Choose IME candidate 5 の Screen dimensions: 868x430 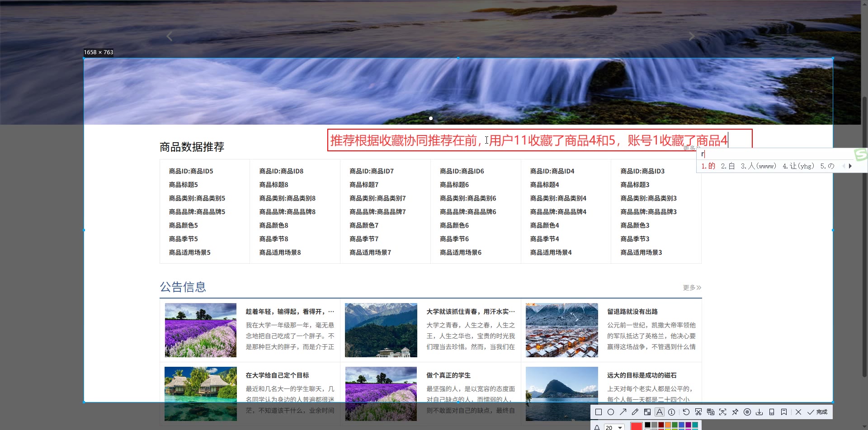click(827, 166)
